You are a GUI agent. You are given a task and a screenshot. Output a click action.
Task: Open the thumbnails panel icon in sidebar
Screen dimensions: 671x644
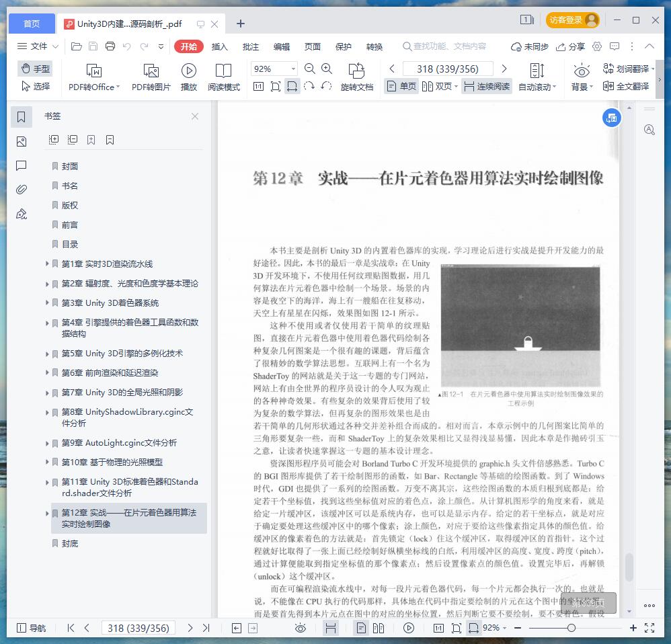coord(22,142)
